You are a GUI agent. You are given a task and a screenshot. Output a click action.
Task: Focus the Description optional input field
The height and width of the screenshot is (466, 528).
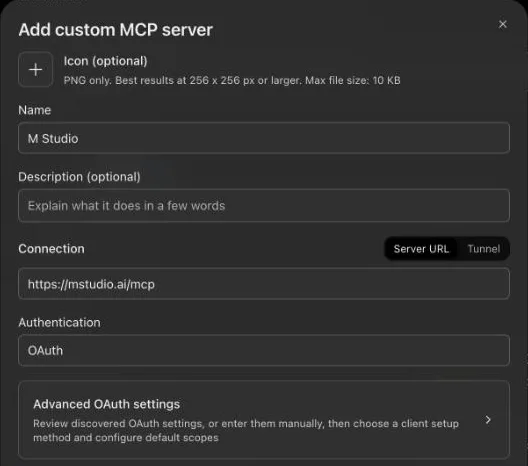(x=264, y=205)
